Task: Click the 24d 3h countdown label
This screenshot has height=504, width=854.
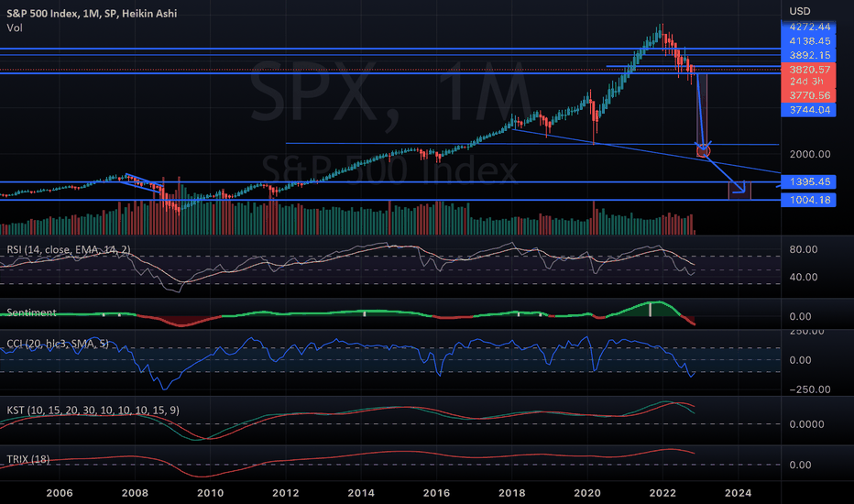Action: [806, 82]
